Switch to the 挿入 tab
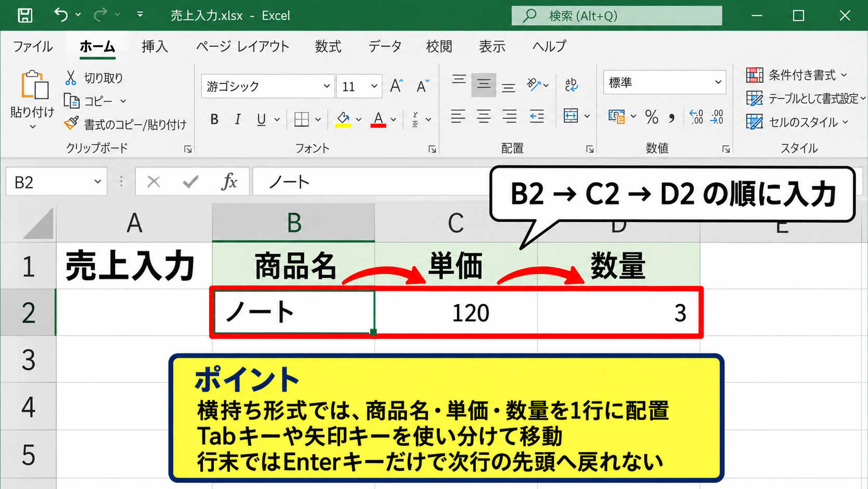Image resolution: width=868 pixels, height=489 pixels. pyautogui.click(x=155, y=47)
